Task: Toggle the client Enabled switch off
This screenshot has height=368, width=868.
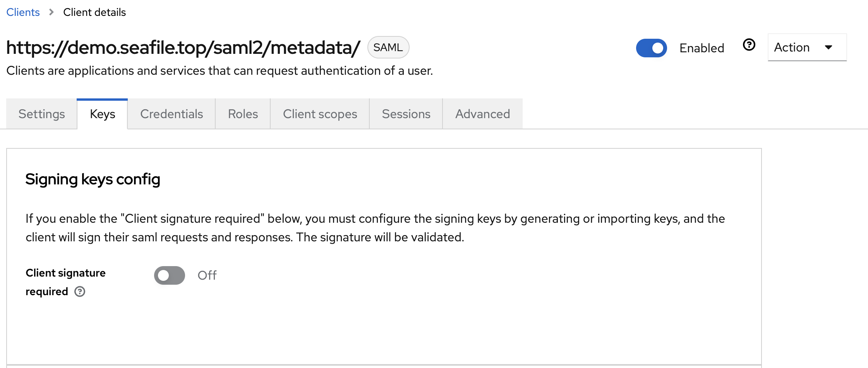Action: pos(651,48)
